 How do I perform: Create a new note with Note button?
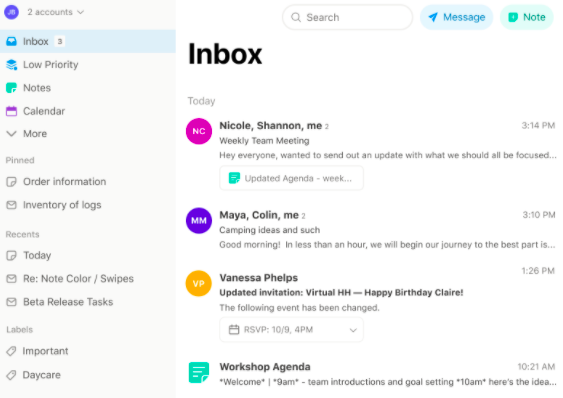click(x=526, y=17)
